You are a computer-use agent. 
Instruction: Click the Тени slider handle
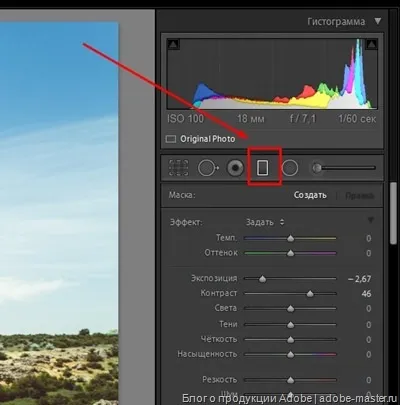291,324
